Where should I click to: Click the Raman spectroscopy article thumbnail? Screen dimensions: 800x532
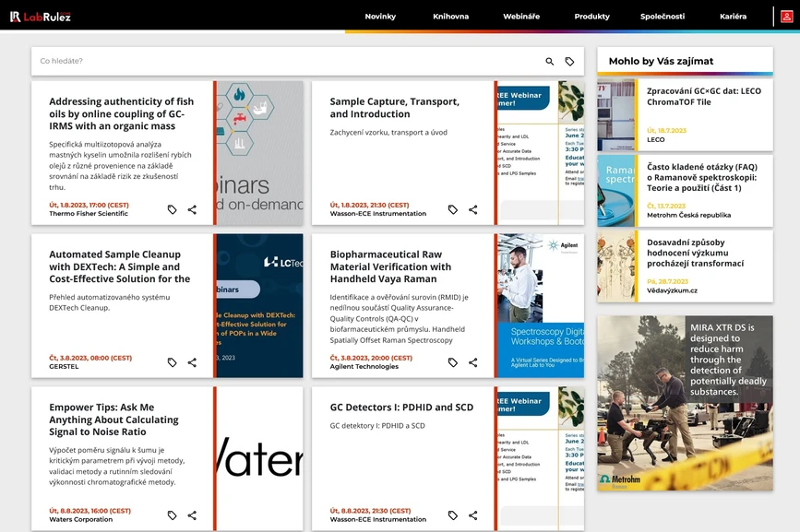615,191
